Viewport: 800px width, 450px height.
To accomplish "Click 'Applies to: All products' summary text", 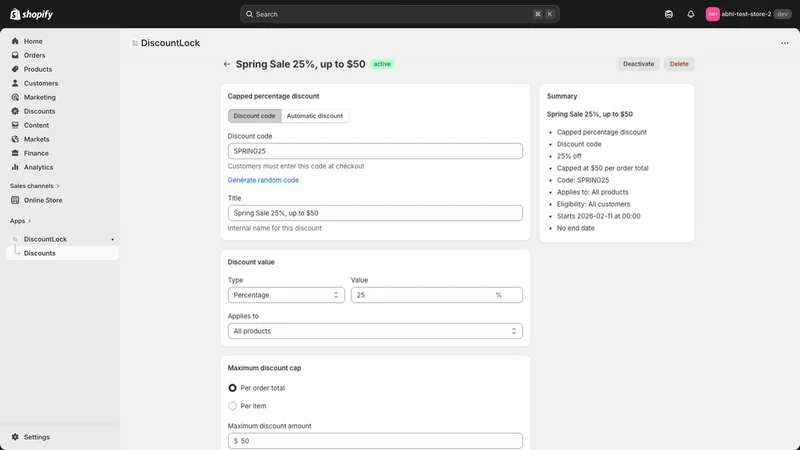I will (x=592, y=192).
